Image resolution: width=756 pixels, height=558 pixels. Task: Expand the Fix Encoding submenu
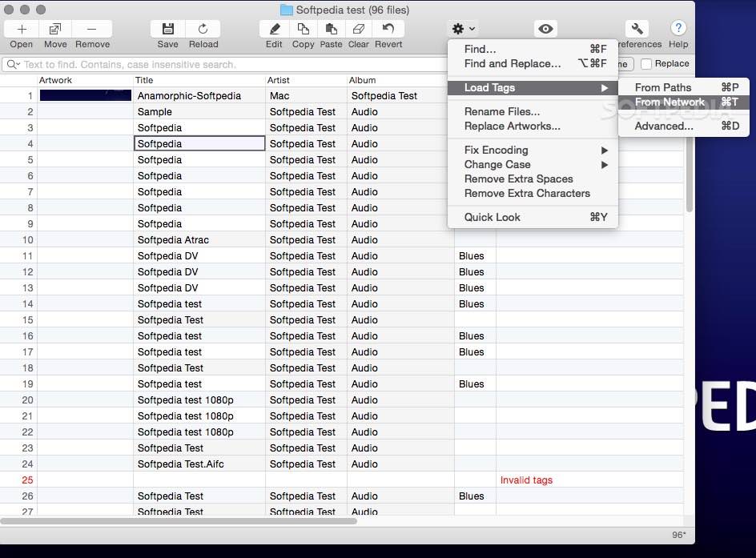[533, 151]
